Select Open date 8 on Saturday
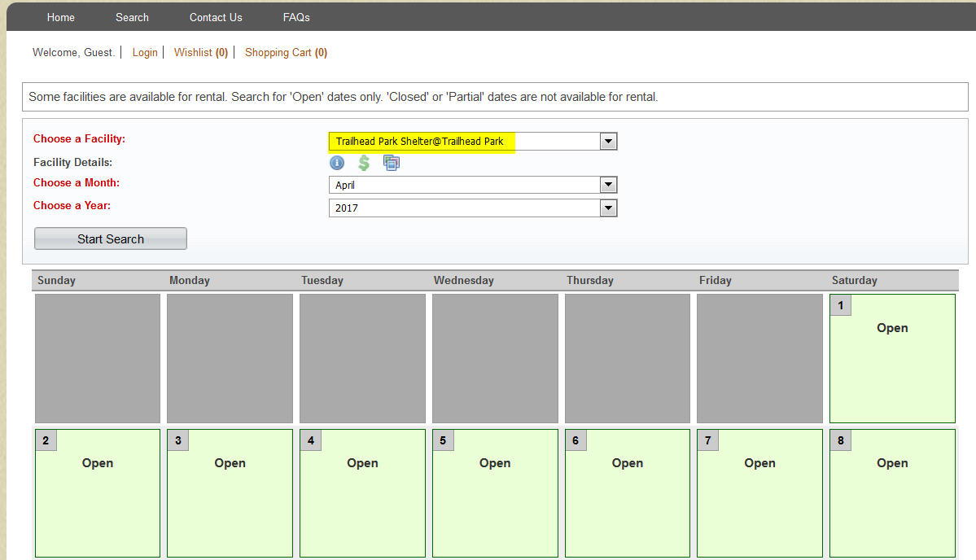The image size is (976, 560). click(x=892, y=492)
